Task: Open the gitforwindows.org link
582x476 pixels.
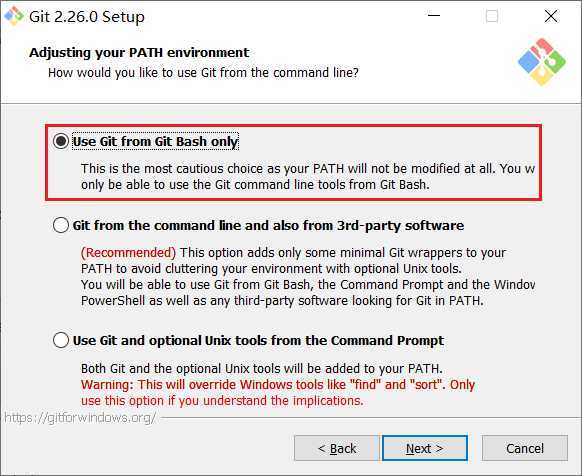Action: coord(80,418)
